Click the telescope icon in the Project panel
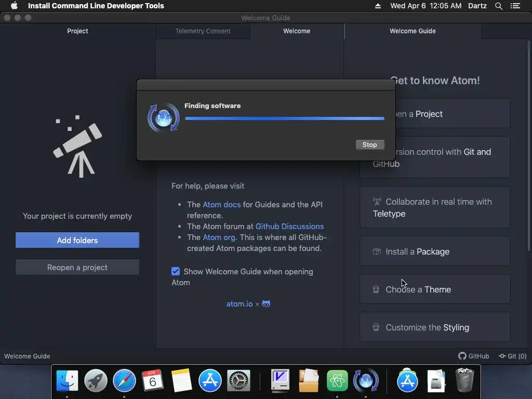Viewport: 532px width, 399px height. [x=78, y=146]
